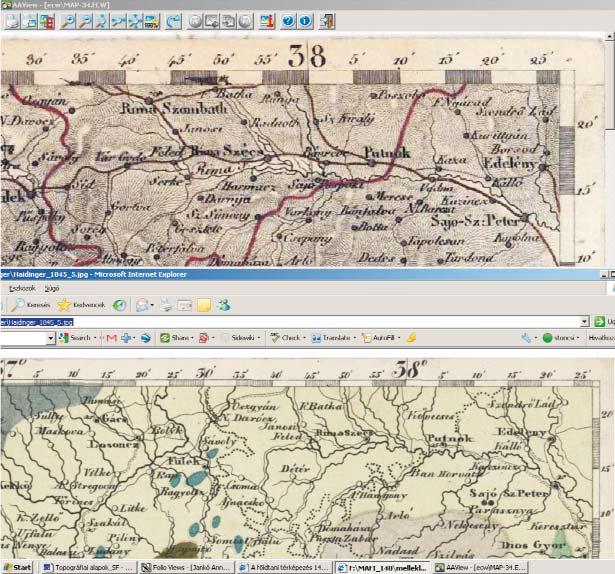Click the mail envelope icon in Internet Explorer
Image resolution: width=615 pixels, height=574 pixels.
click(142, 305)
